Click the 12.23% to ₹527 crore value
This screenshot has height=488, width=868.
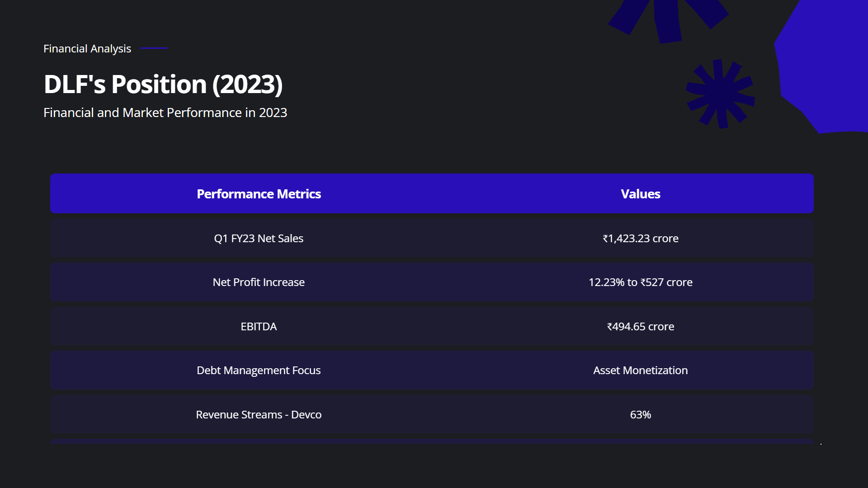point(640,282)
